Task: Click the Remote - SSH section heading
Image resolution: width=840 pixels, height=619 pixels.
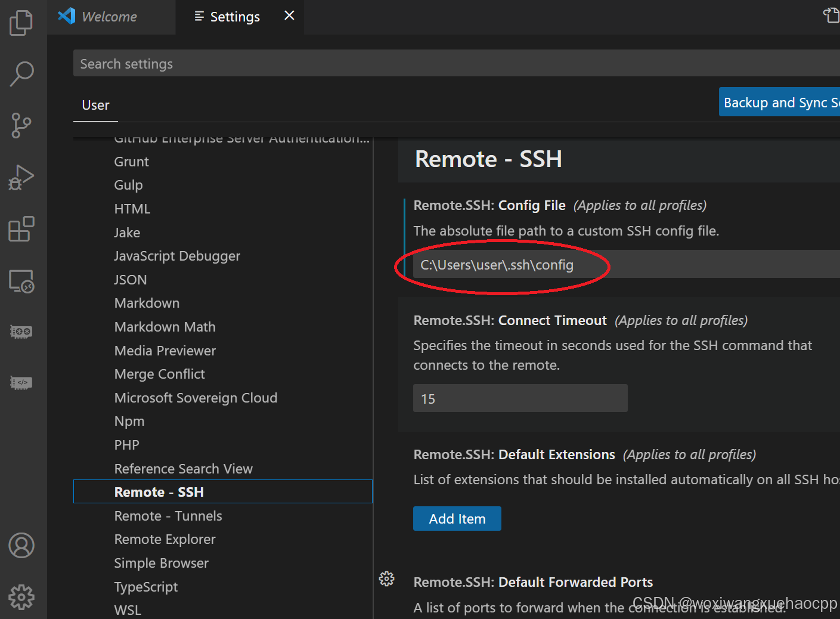Action: point(488,159)
